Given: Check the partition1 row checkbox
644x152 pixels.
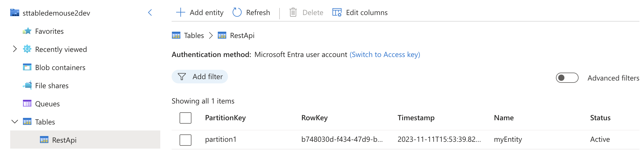Looking at the screenshot, I should 185,140.
